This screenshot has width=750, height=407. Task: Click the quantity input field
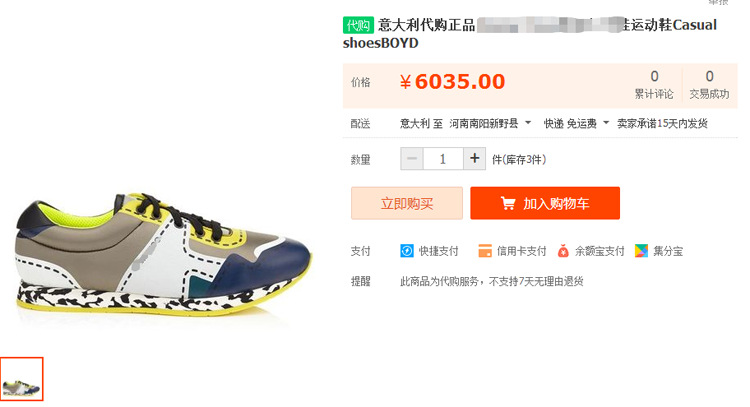[x=443, y=158]
